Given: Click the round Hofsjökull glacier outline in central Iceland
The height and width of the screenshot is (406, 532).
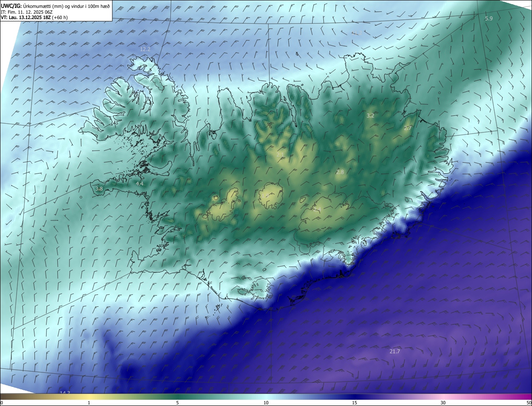Looking at the screenshot, I should 271,196.
